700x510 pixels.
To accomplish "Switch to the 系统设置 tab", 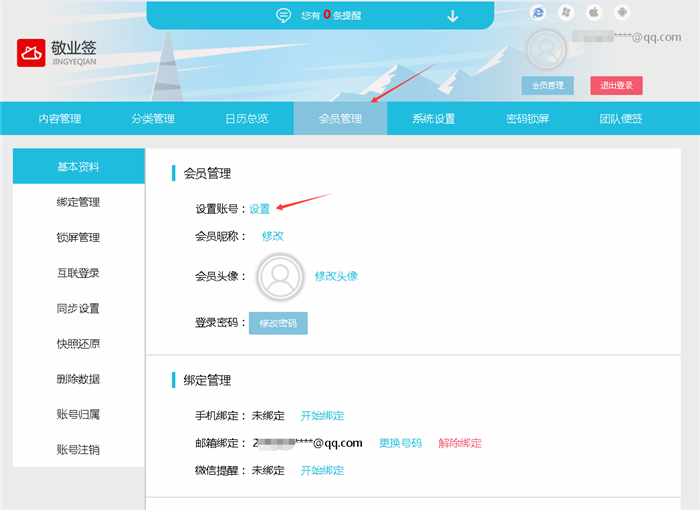I will point(433,119).
